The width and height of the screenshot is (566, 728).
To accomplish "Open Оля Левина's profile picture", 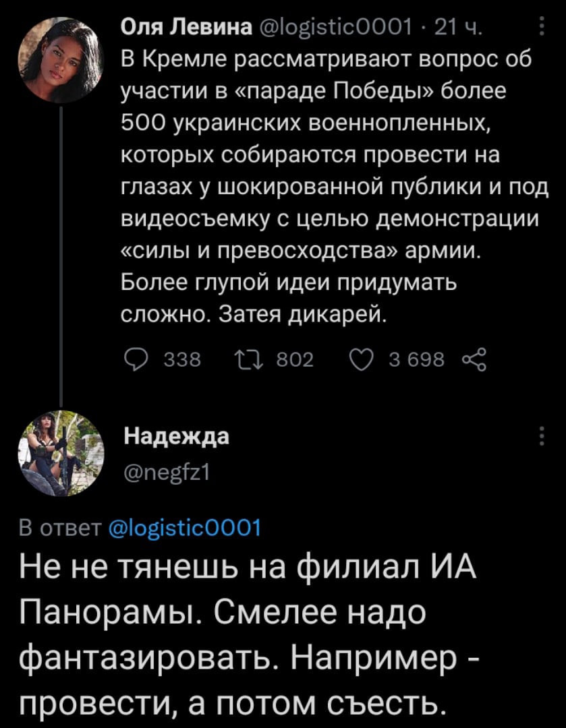I will point(60,59).
